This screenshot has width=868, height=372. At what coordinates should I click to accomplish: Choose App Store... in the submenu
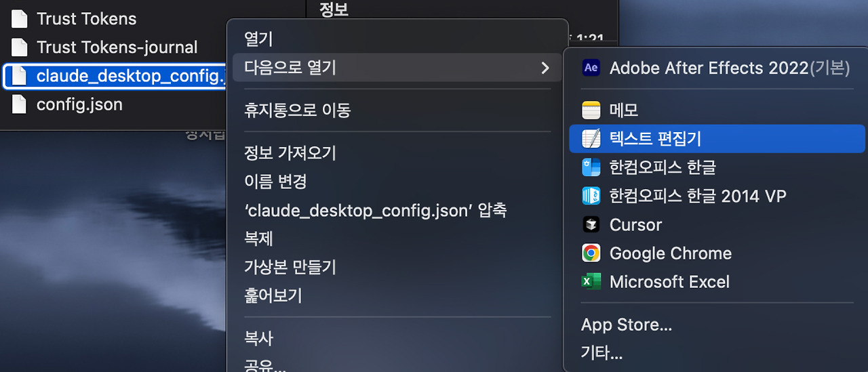pyautogui.click(x=717, y=325)
